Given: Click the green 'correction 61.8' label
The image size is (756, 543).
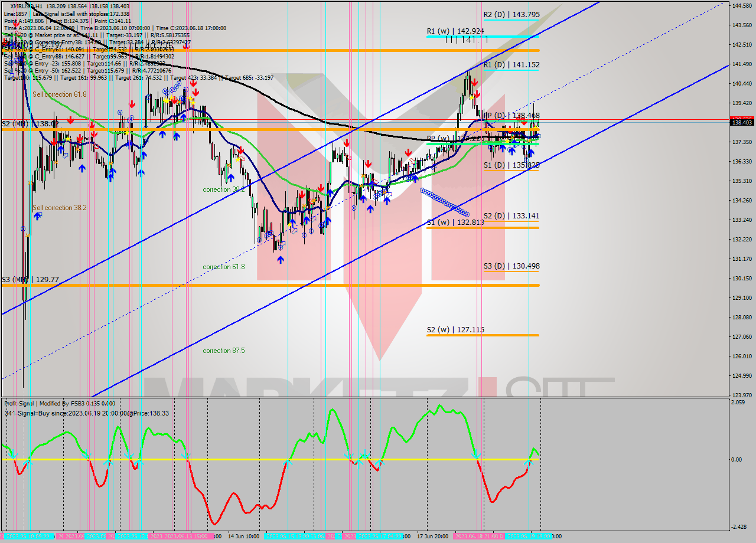Looking at the screenshot, I should [224, 267].
